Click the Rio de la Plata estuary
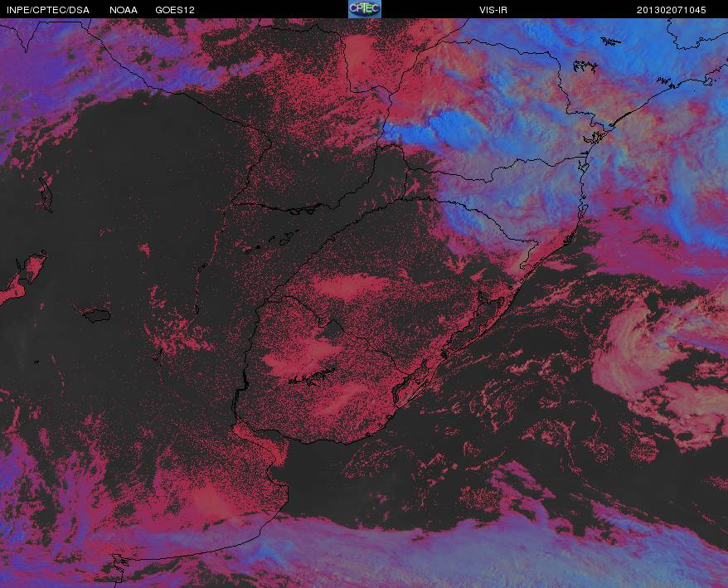Screen dimensions: 728x588 (x=260, y=446)
